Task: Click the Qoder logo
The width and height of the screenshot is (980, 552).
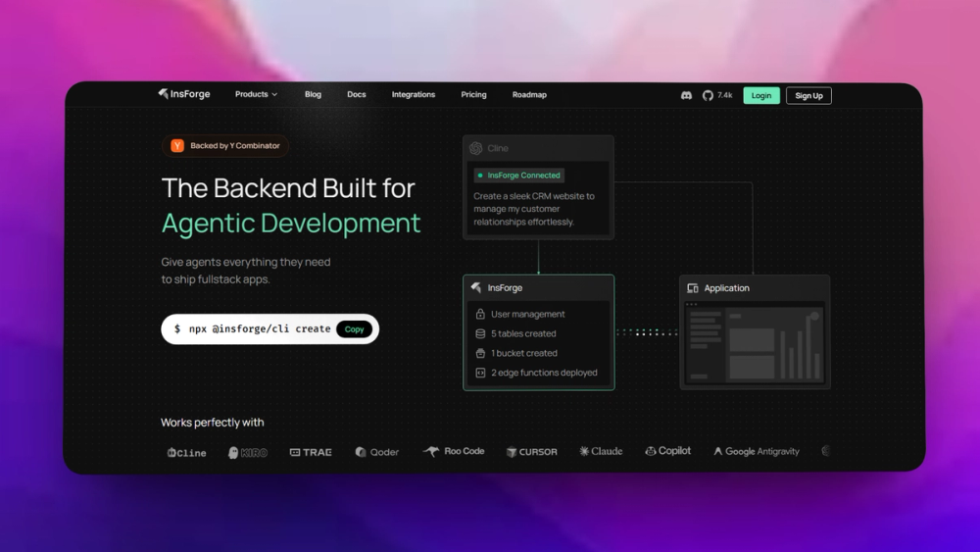Action: pos(377,452)
